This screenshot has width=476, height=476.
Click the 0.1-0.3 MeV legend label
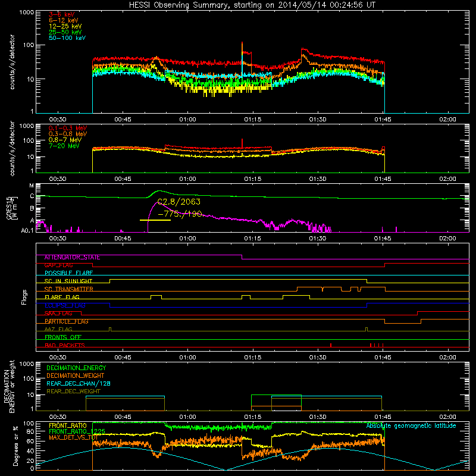coord(68,128)
